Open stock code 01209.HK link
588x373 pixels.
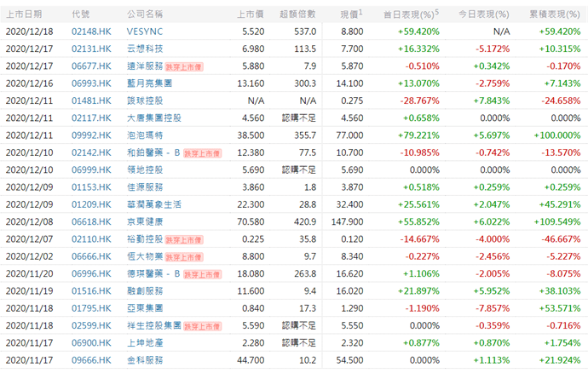click(x=91, y=204)
